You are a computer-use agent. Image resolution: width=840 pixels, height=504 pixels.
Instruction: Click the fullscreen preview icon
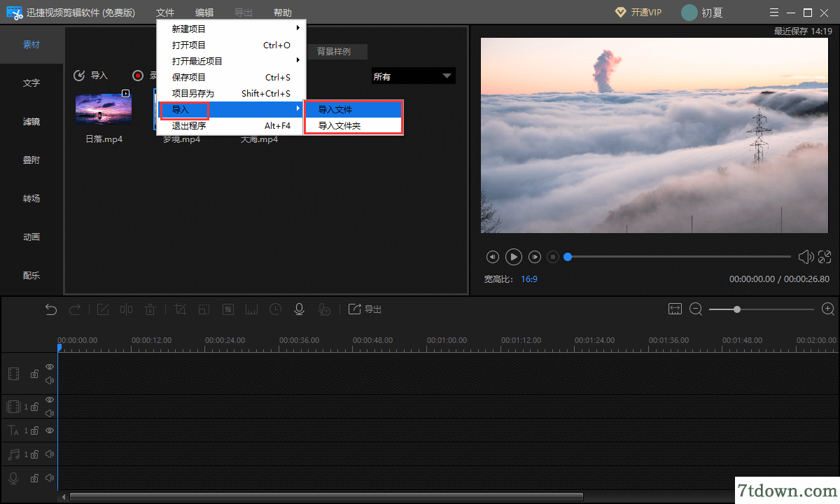coord(825,257)
